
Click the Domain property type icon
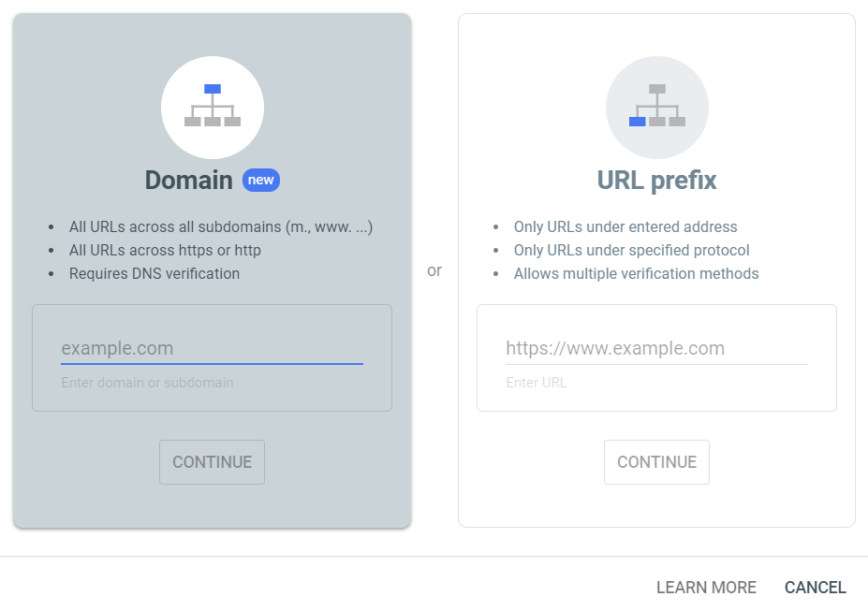[213, 108]
